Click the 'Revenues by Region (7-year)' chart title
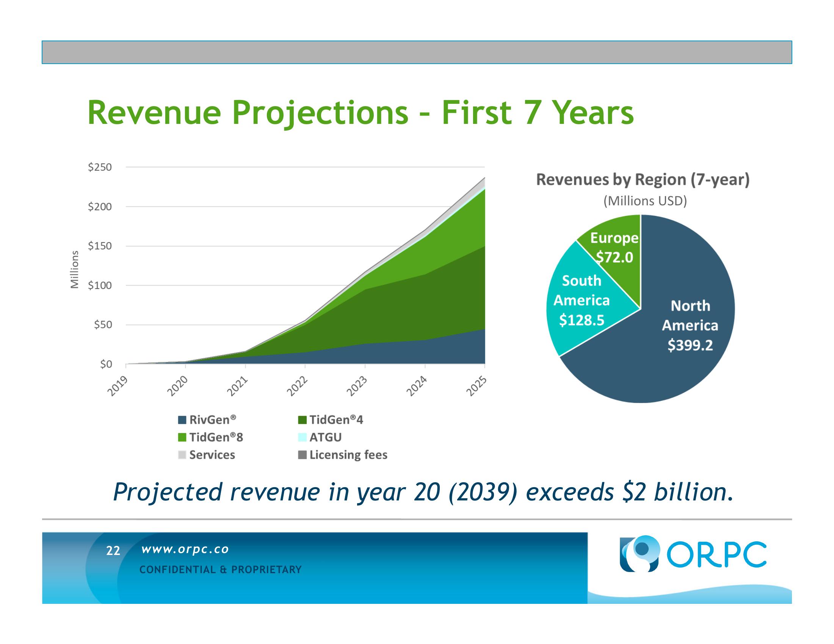Screen dimensions: 834x644 click(643, 179)
